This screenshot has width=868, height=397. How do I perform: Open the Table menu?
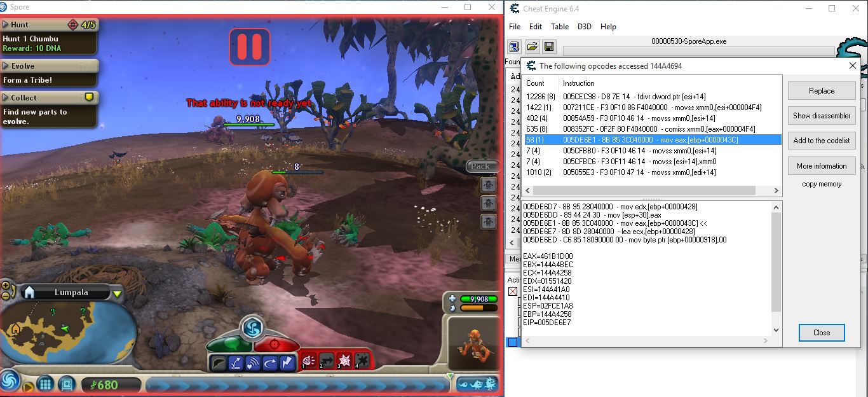coord(559,27)
